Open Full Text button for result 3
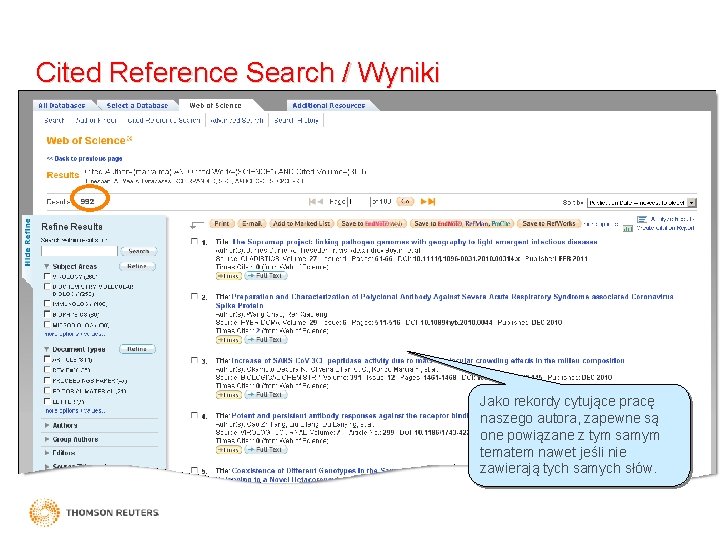Viewport: 720px width, 540px height. pyautogui.click(x=266, y=395)
